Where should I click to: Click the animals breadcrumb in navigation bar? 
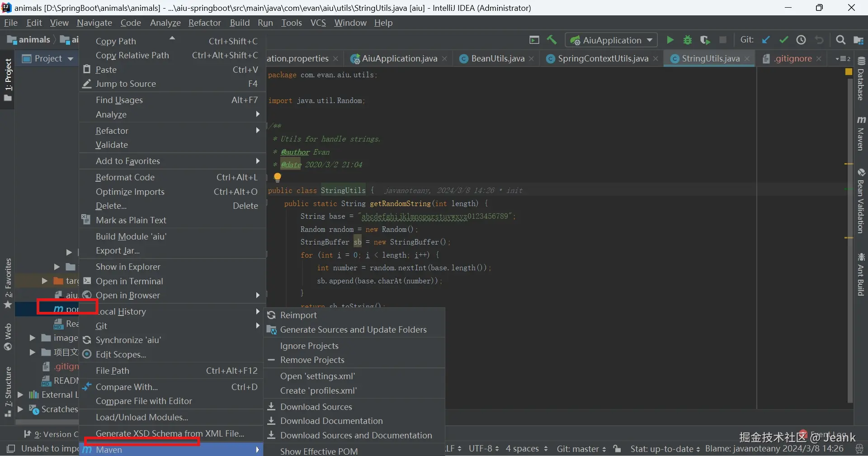[29, 40]
